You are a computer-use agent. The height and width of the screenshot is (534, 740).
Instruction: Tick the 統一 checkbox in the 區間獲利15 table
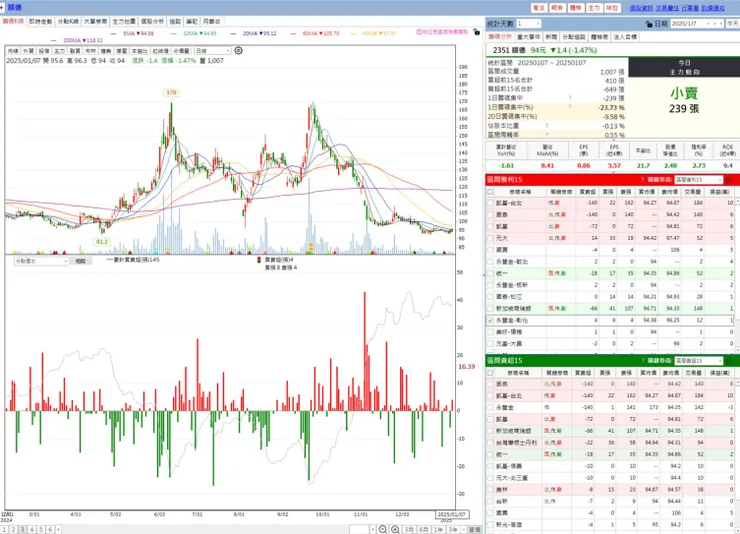[x=490, y=273]
